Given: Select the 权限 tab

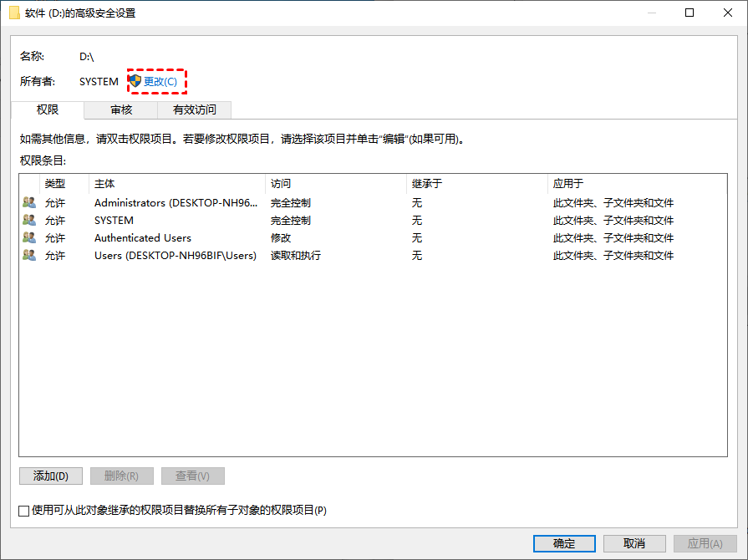Looking at the screenshot, I should [x=48, y=109].
